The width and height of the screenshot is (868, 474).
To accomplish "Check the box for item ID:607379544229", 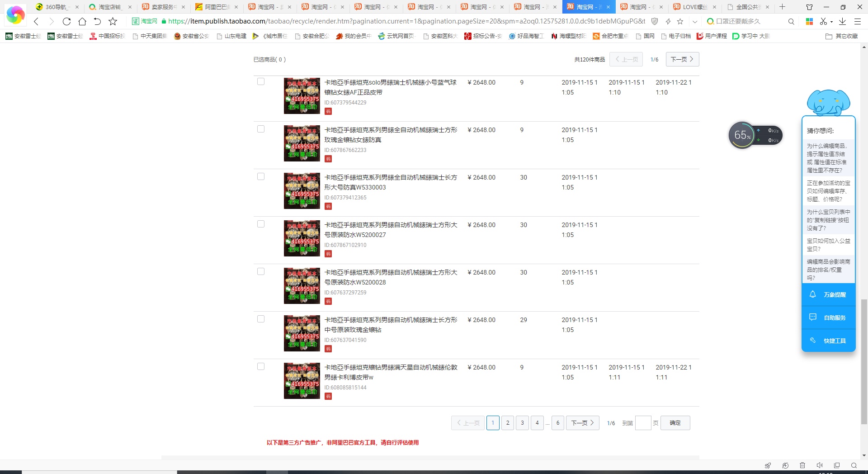I will (x=261, y=81).
